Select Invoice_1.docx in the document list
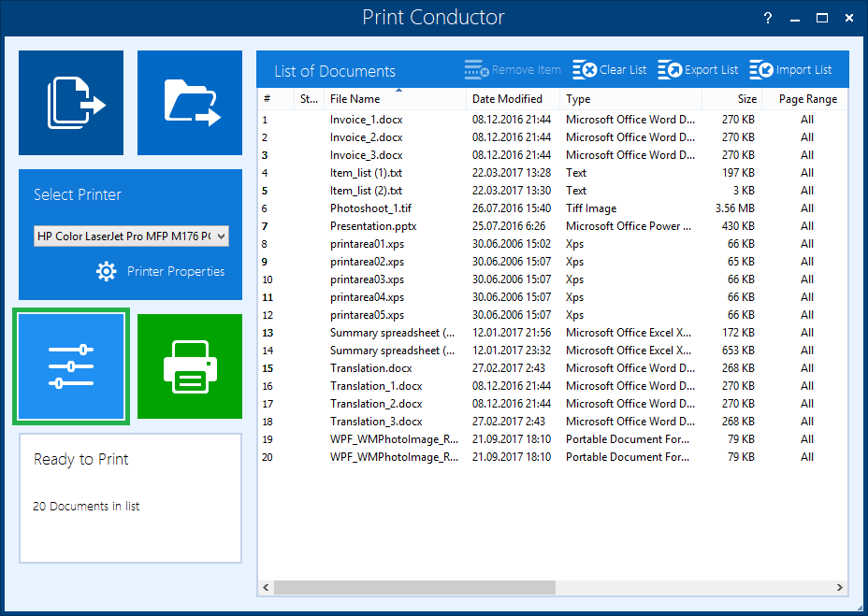The height and width of the screenshot is (616, 868). click(x=367, y=119)
